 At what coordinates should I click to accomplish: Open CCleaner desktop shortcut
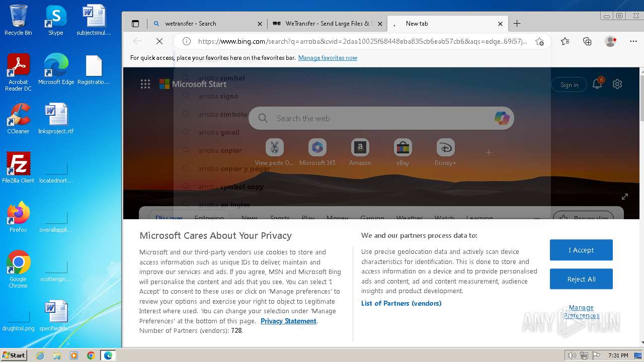(18, 118)
